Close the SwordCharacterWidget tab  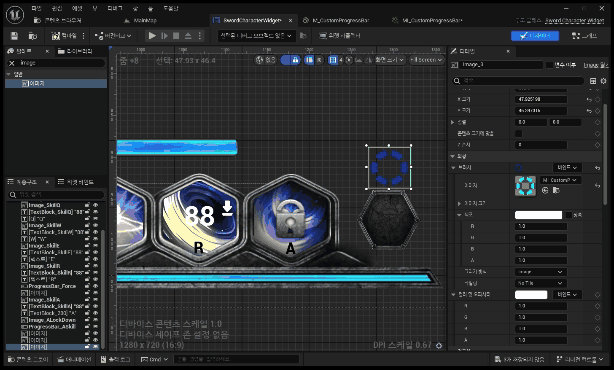coord(290,20)
